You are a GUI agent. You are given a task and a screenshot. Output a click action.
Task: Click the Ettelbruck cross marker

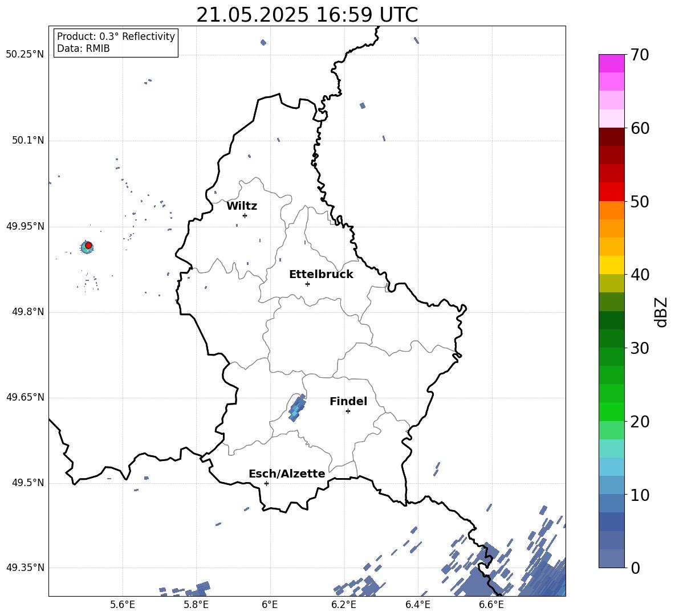pos(307,284)
